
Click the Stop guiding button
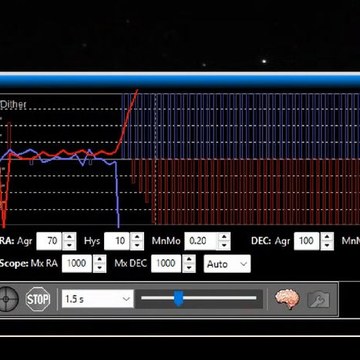[38, 299]
